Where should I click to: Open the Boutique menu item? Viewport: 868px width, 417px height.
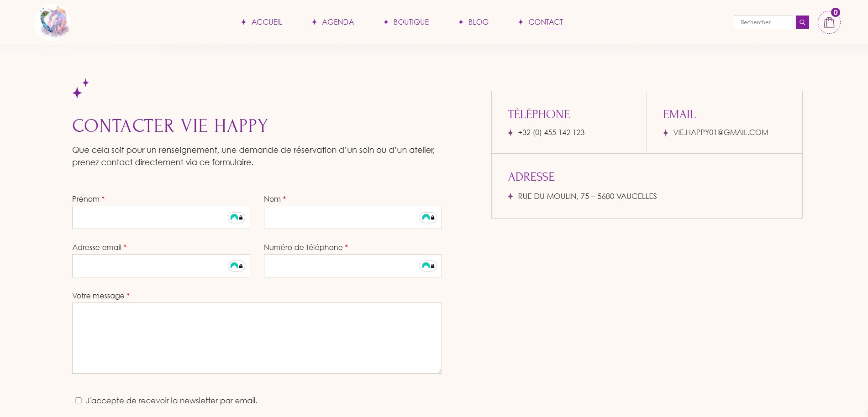[x=411, y=22]
